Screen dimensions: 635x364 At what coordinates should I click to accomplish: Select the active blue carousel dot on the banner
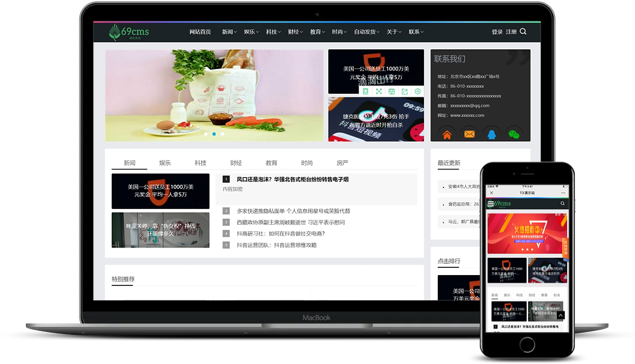click(x=214, y=134)
